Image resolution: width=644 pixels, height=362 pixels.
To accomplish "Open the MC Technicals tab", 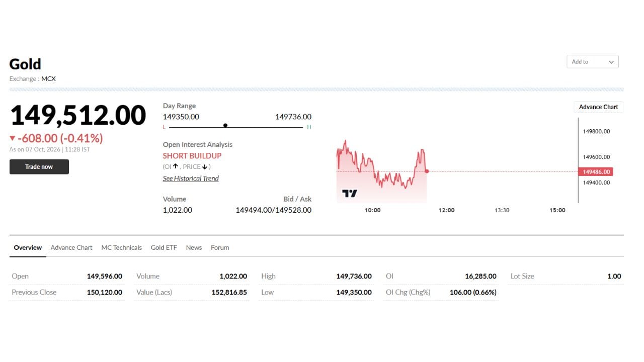I will click(121, 248).
